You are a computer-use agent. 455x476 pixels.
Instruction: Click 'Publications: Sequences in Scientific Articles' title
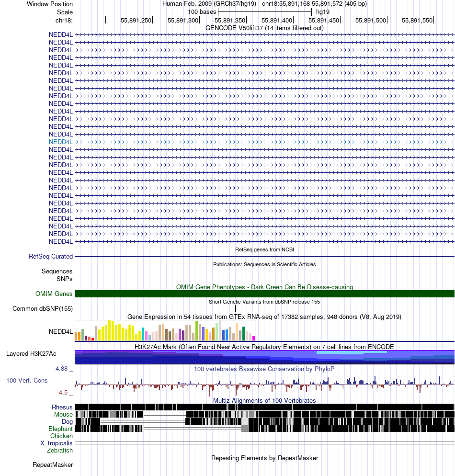pyautogui.click(x=264, y=264)
